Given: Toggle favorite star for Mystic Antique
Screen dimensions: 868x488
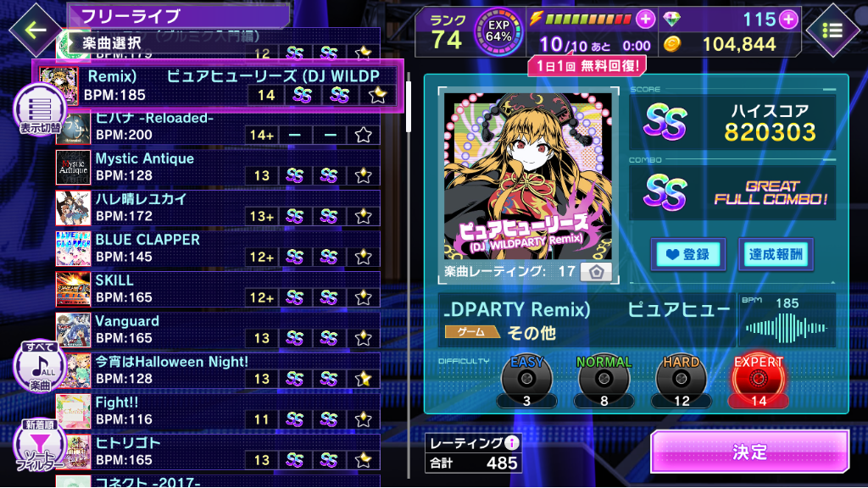Looking at the screenshot, I should click(x=363, y=175).
